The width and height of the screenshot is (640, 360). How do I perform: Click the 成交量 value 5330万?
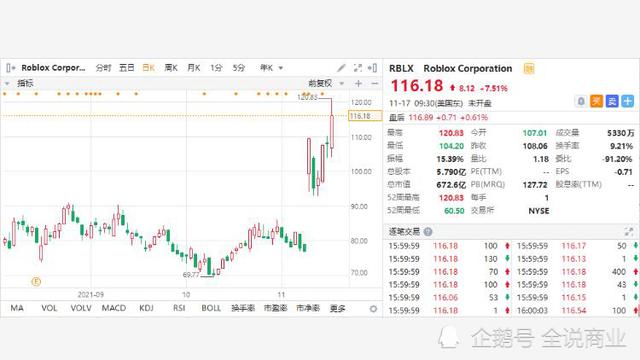click(x=620, y=133)
